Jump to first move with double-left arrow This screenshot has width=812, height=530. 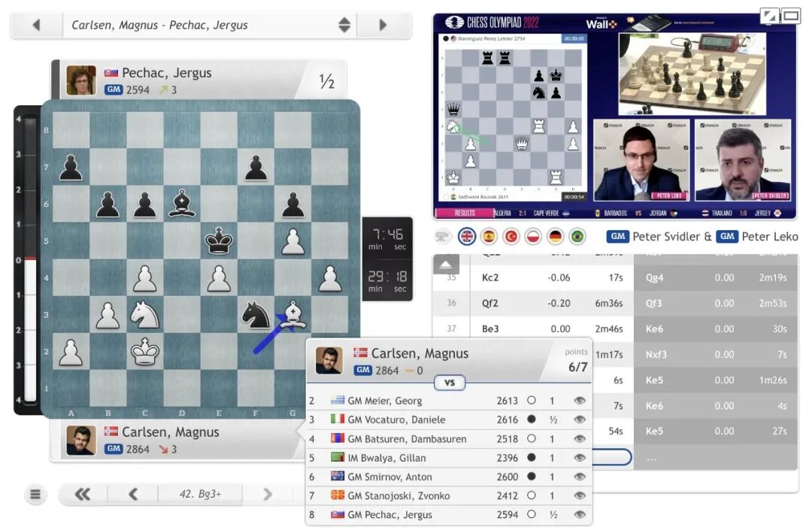coord(83,495)
